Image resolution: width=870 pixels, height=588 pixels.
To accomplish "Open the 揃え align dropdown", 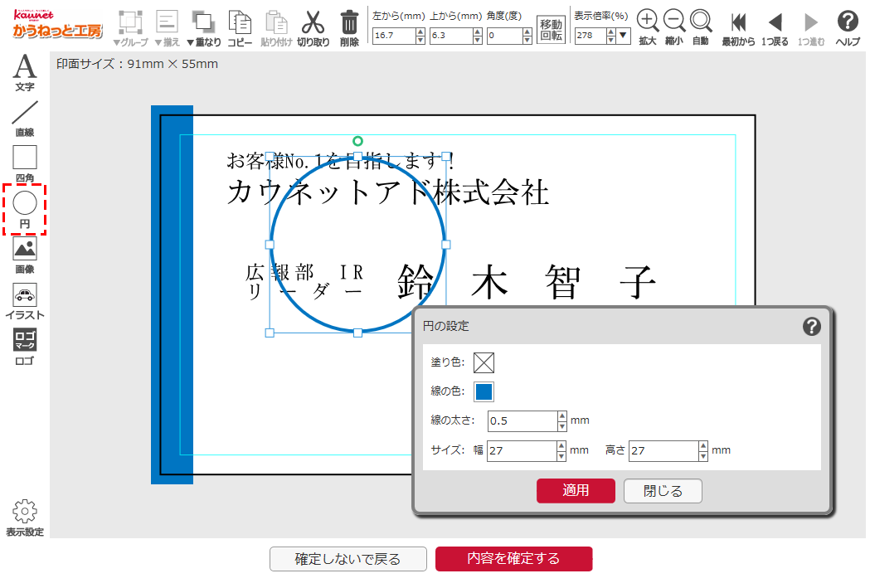I will [x=167, y=27].
